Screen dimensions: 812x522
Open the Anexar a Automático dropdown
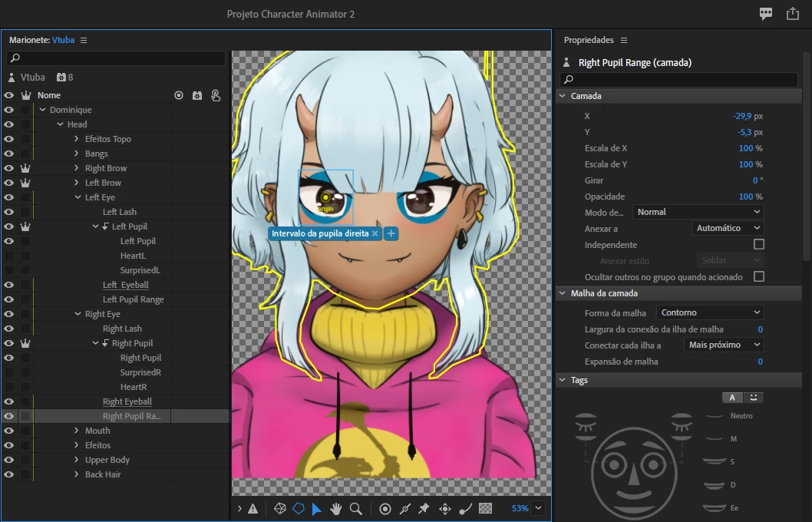click(727, 228)
